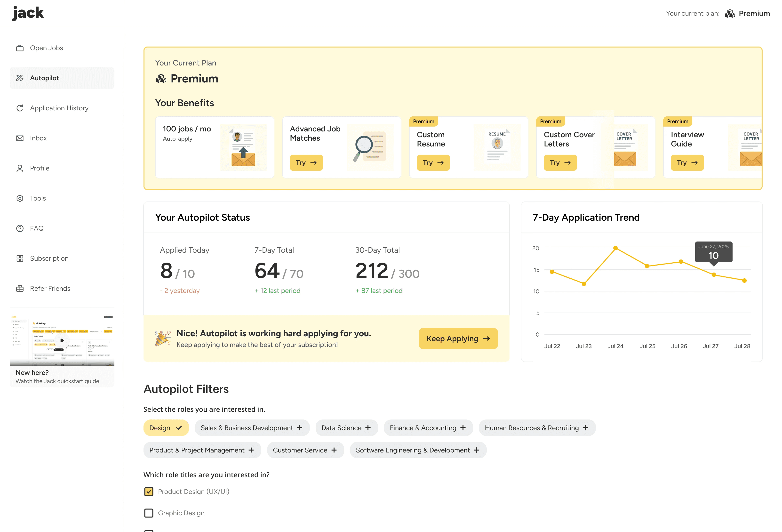Play the Jack quickstart guide video
The image size is (782, 532).
click(62, 340)
